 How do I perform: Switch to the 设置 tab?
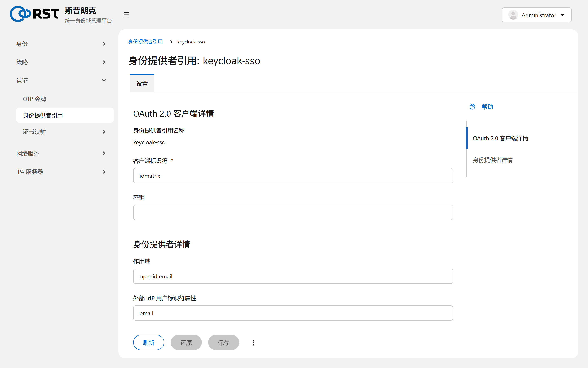tap(142, 83)
